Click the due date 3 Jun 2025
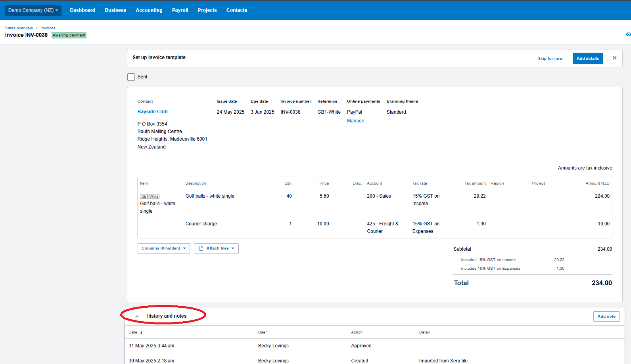This screenshot has width=631, height=364. (263, 112)
